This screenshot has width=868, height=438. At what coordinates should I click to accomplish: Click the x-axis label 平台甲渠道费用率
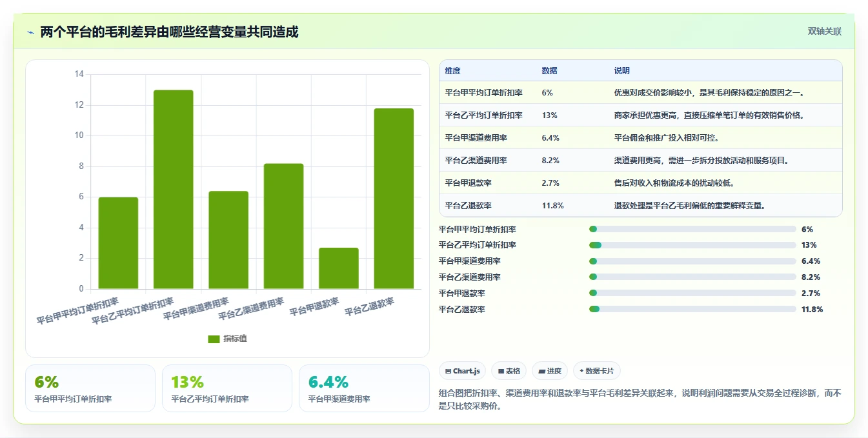pyautogui.click(x=196, y=309)
